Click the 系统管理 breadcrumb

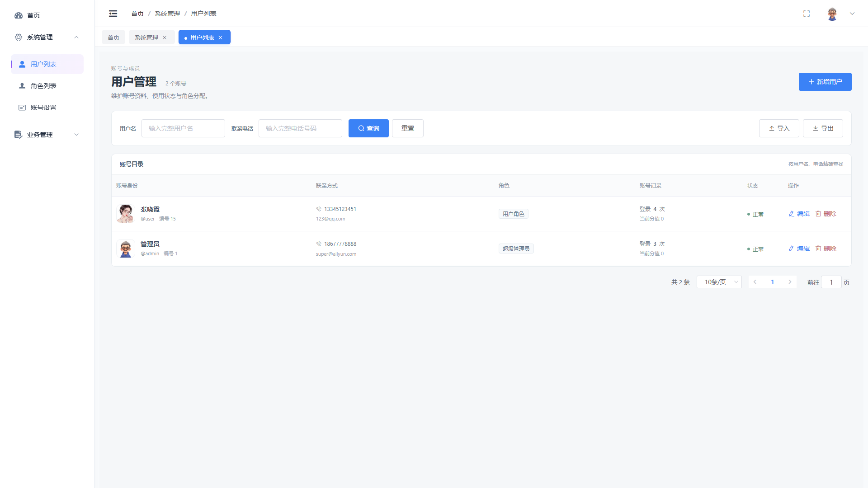point(167,14)
